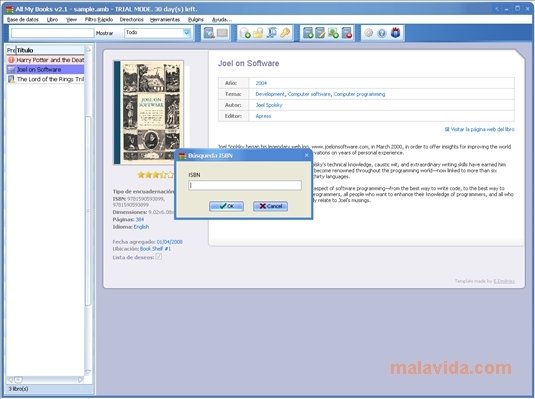Screen dimensions: 535x399
Task: Open the Libro menu
Action: [x=52, y=20]
